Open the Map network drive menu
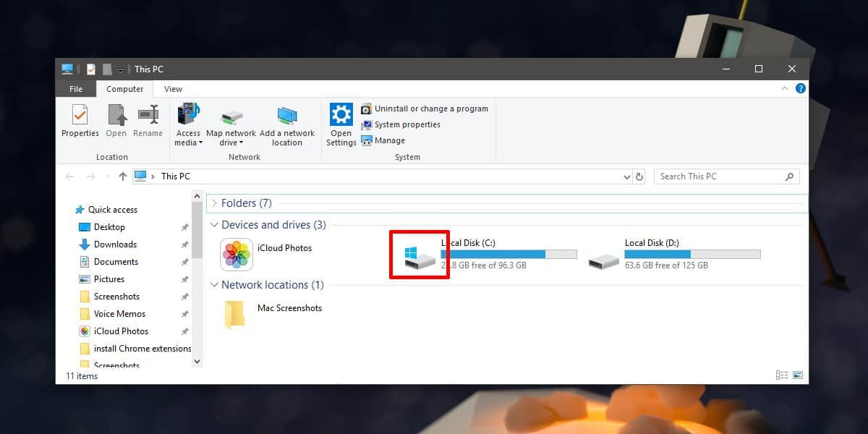This screenshot has width=868, height=434. point(231,125)
